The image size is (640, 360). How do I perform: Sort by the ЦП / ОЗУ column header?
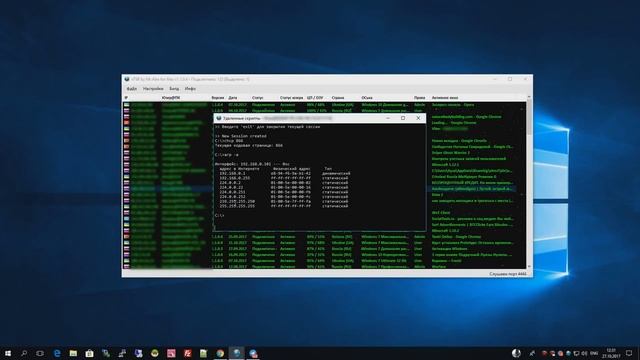pyautogui.click(x=315, y=98)
